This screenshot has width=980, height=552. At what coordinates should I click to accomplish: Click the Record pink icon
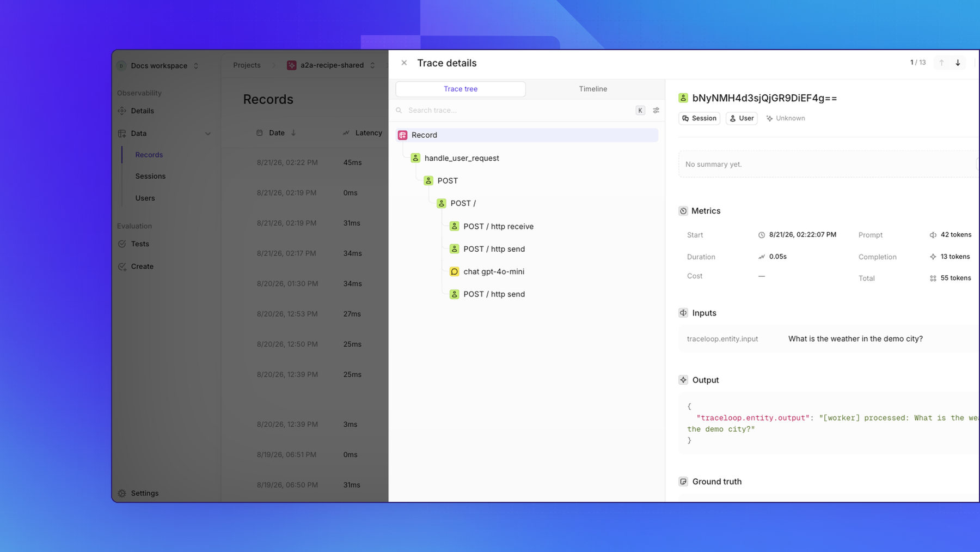(402, 135)
